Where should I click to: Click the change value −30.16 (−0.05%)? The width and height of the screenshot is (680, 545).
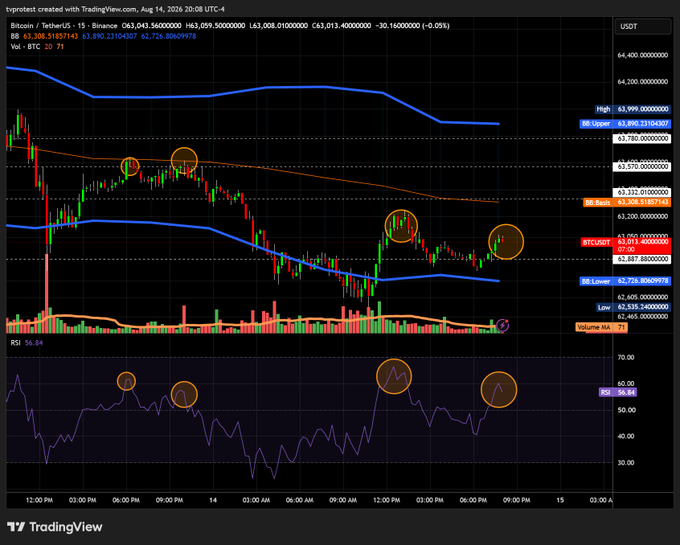412,26
